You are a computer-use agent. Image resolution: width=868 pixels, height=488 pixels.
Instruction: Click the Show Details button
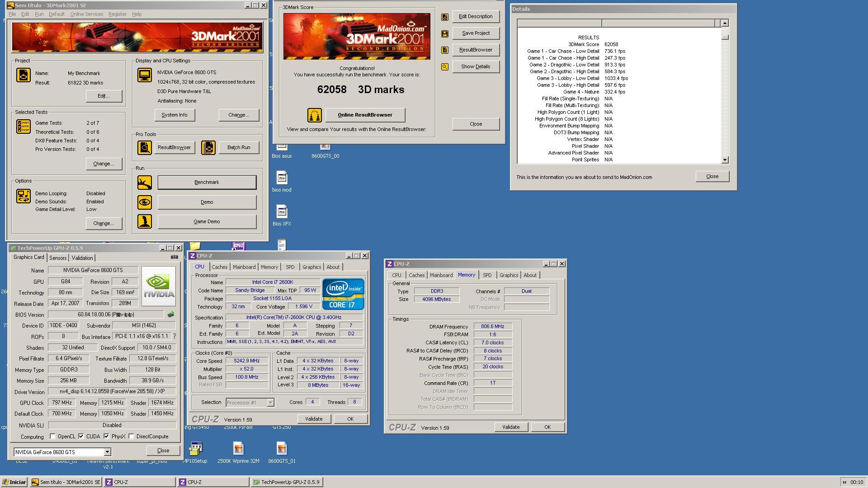pos(476,67)
